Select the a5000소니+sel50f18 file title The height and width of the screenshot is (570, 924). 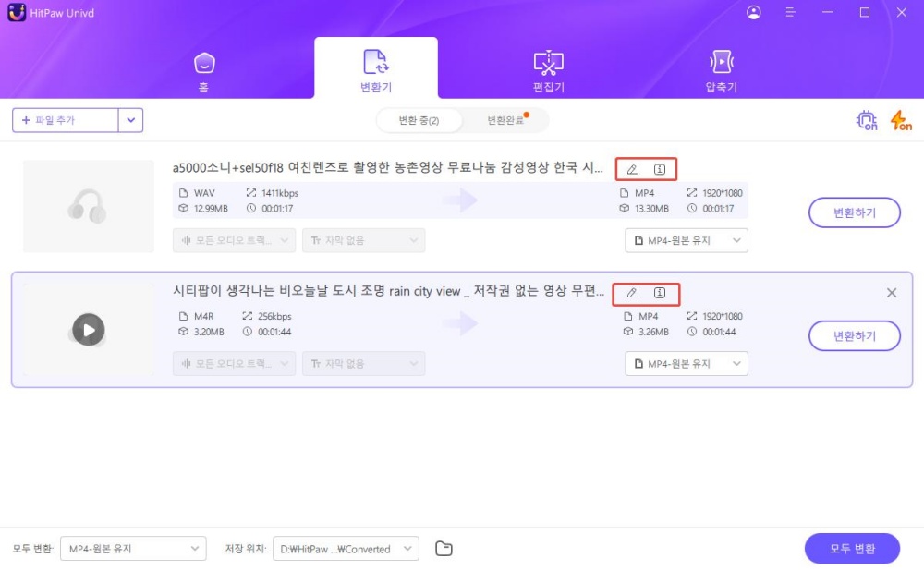tap(388, 168)
